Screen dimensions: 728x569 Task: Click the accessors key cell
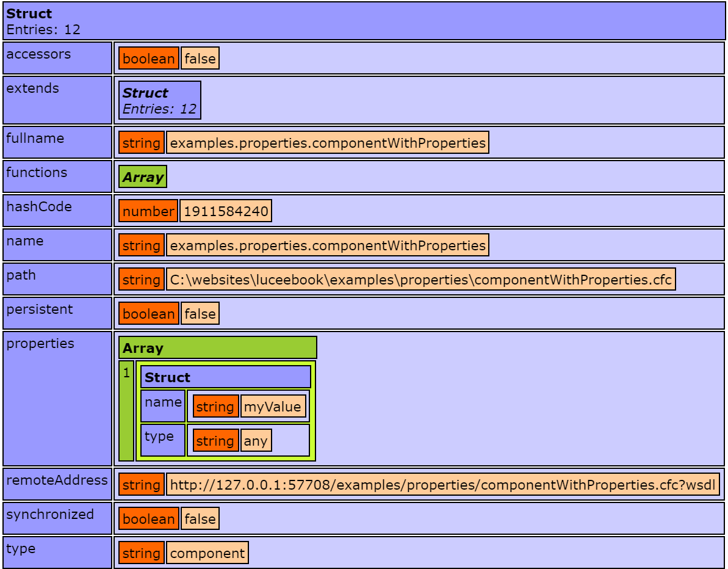57,58
